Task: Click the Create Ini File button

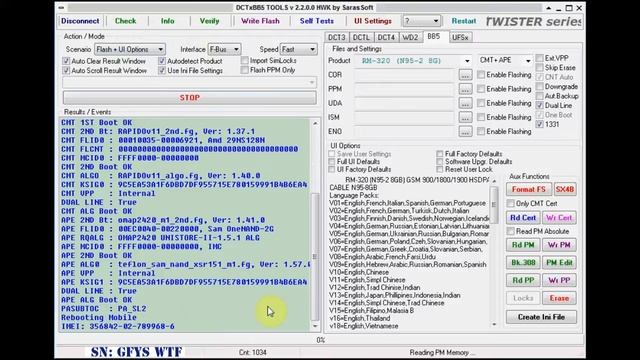Action: pos(541,317)
